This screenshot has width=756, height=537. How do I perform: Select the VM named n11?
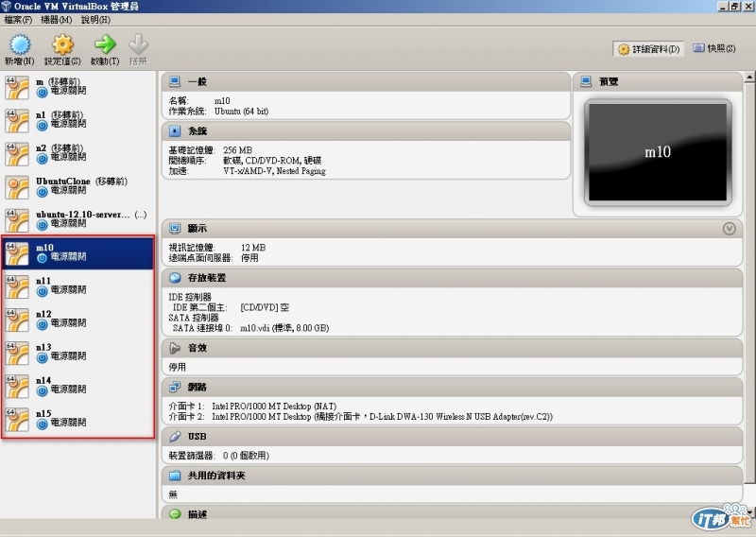(78, 286)
